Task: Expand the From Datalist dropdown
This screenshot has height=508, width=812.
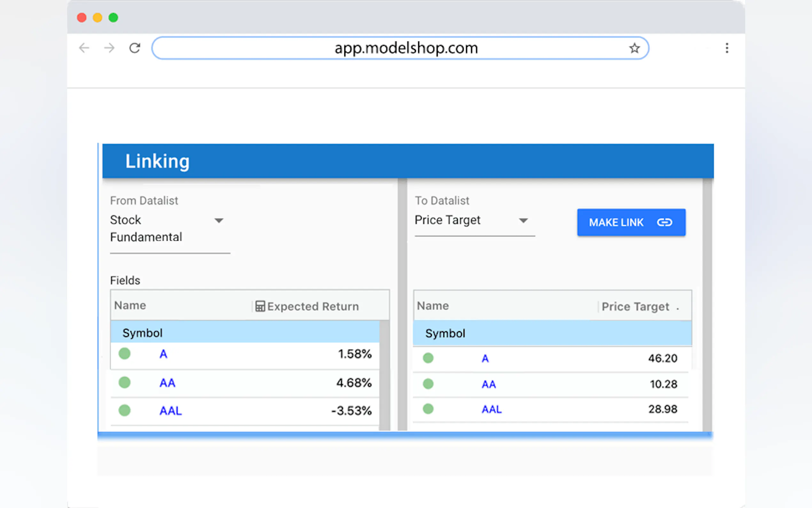Action: tap(219, 221)
